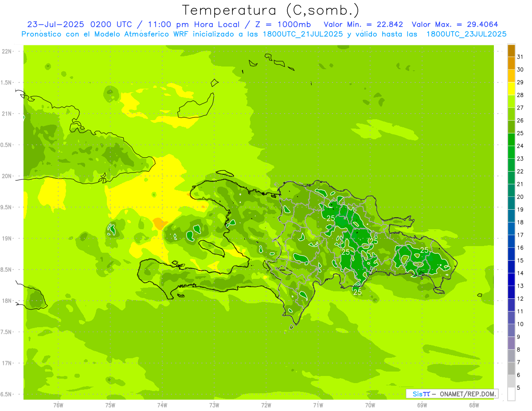Image resolution: width=532 pixels, height=411 pixels.
Task: Click the 22N latitude label
Action: tap(6, 51)
